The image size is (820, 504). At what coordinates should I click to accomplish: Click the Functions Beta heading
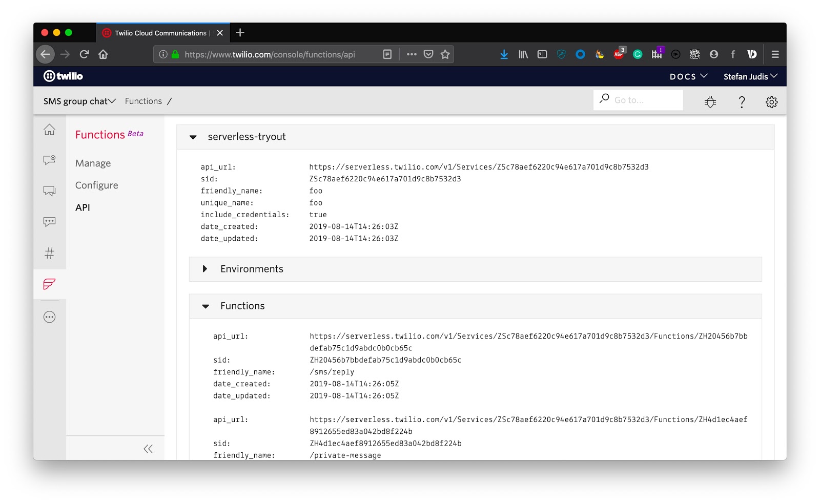109,134
